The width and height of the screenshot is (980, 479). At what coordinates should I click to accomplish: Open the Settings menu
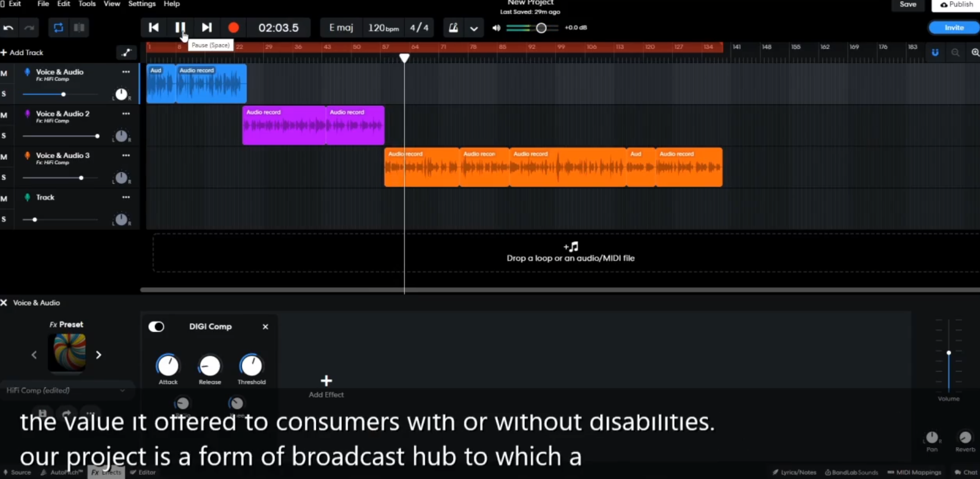point(142,4)
